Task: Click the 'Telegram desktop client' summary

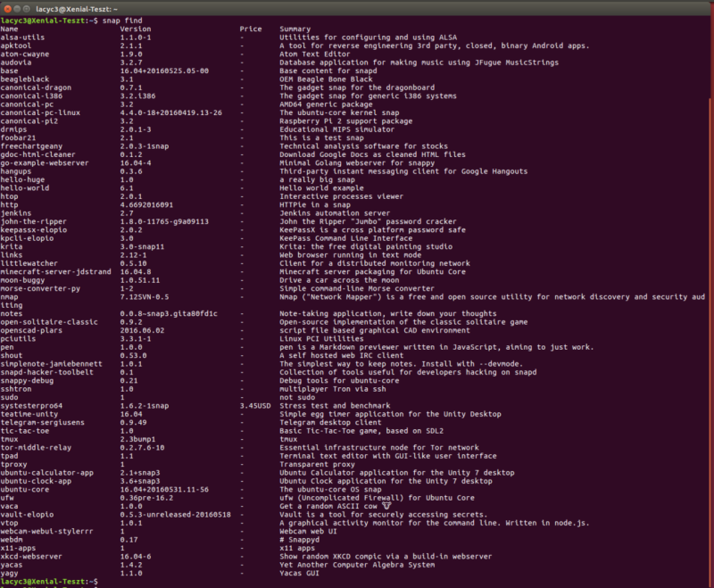Action: pos(330,423)
